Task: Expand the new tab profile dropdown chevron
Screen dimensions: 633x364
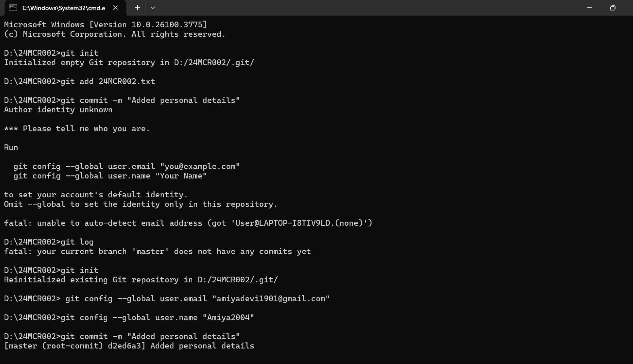Action: coord(153,8)
